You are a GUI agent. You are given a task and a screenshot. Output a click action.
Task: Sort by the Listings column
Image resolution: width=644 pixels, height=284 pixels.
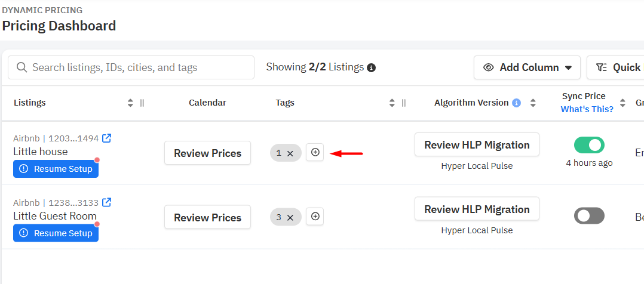130,103
